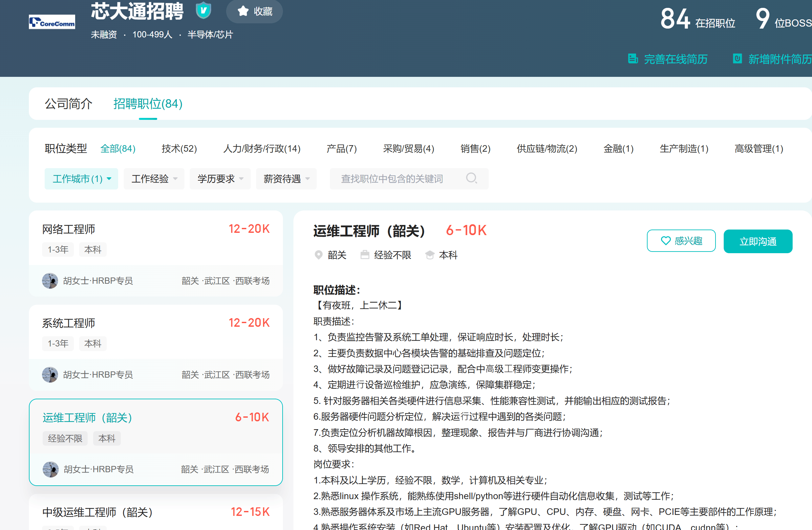Screen dimensions: 812x530
Task: Open 运维工程师（韶关）in the job list
Action: point(87,417)
